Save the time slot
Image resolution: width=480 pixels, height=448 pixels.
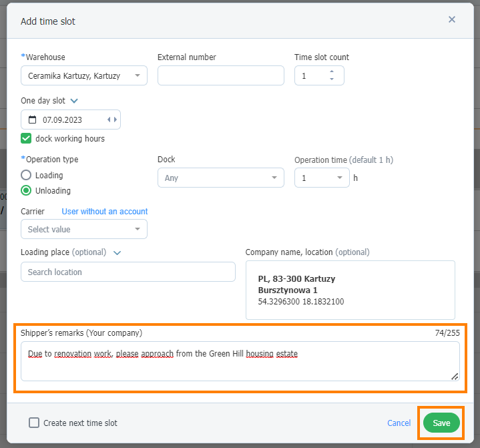[441, 423]
